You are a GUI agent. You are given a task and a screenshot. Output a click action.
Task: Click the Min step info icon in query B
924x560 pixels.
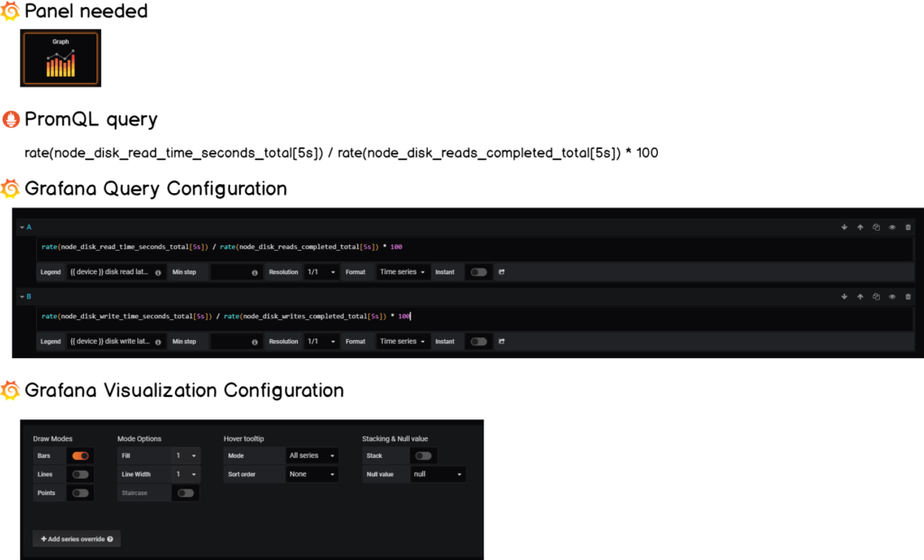[x=254, y=342]
